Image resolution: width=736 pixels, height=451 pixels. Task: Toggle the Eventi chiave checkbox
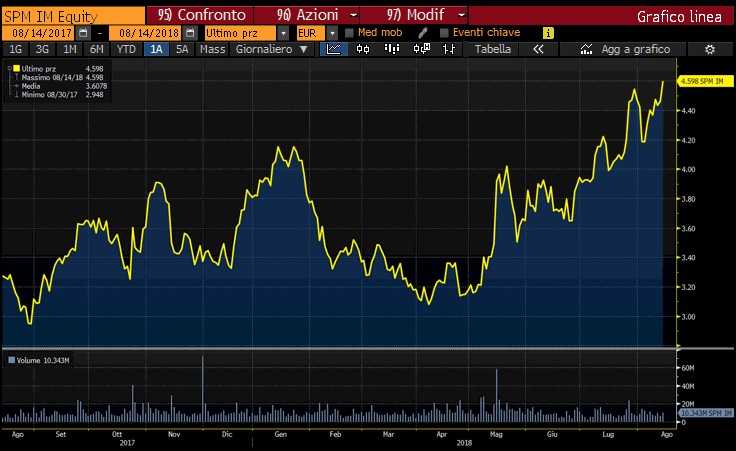(x=443, y=33)
